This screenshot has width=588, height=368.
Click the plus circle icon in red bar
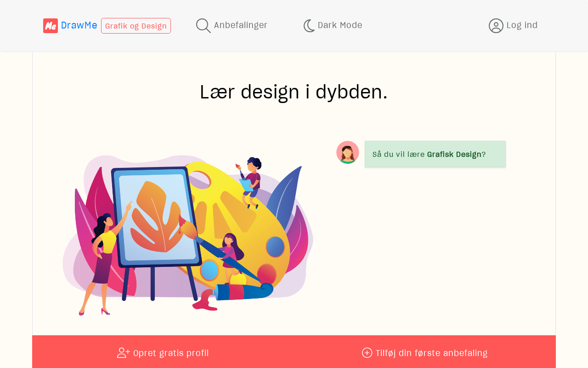tap(367, 353)
